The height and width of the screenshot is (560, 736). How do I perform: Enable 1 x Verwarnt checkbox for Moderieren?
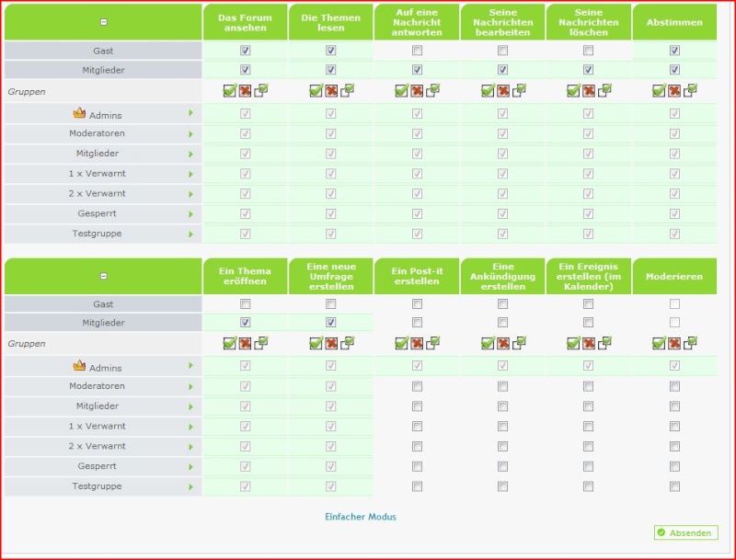point(674,426)
